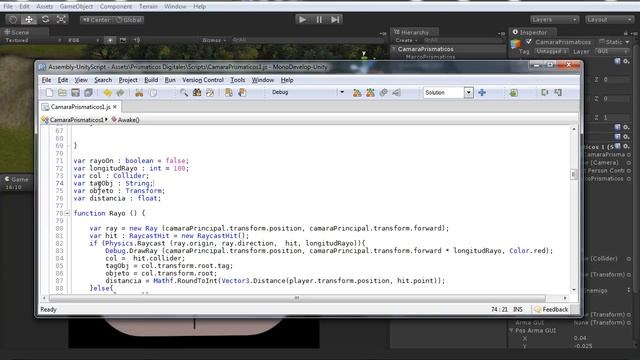Screen dimensions: 640x360
Task: Click horizontal scrollbar in code editor
Action: (x=297, y=298)
